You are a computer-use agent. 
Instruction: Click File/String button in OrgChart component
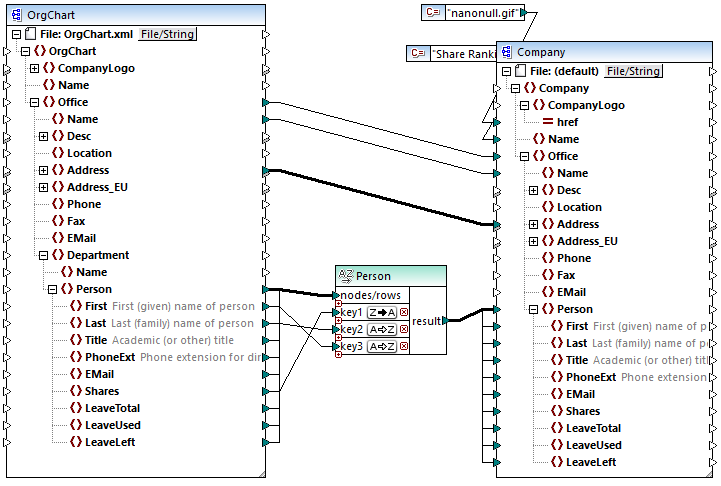167,34
